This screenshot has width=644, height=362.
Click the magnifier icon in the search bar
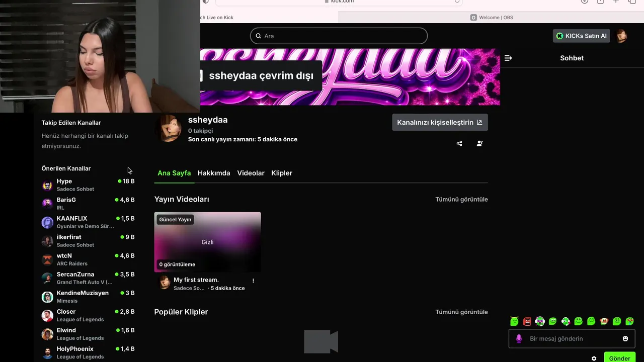tap(259, 36)
